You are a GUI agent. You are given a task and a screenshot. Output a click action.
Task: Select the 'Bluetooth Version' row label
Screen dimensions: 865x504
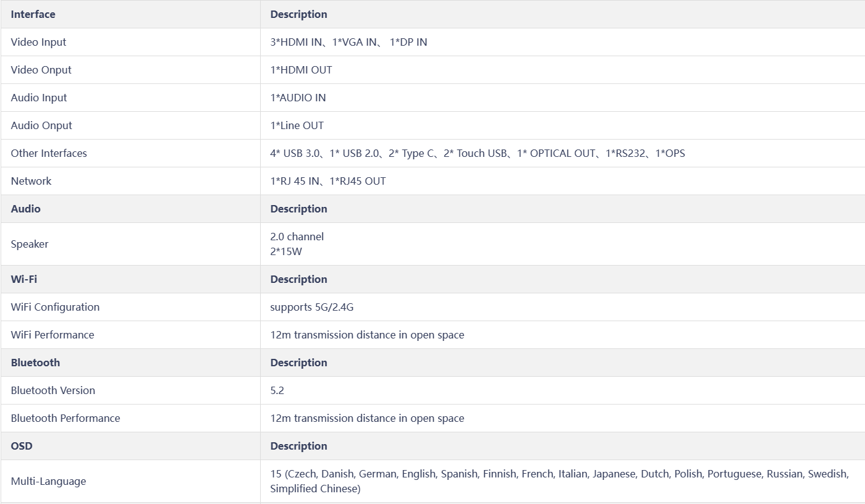[x=53, y=390]
